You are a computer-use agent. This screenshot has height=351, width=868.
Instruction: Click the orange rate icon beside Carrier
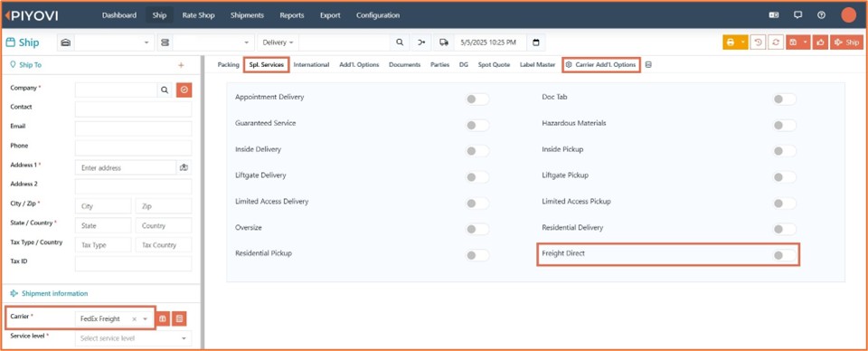162,319
